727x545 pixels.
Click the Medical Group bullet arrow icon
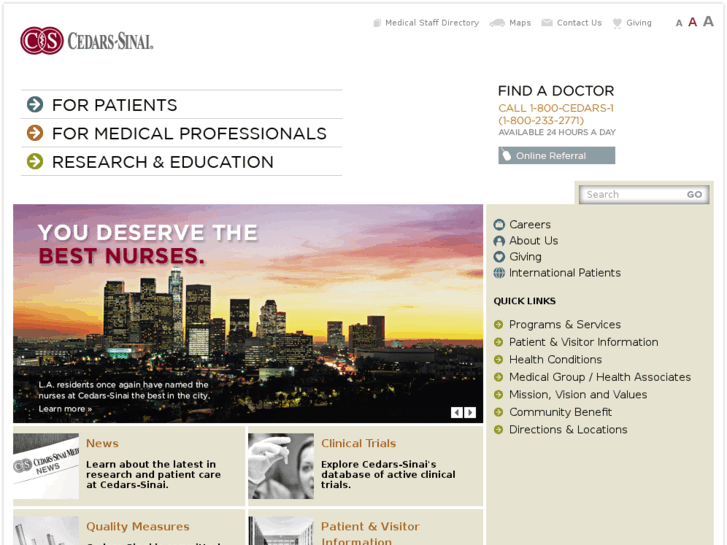pos(498,377)
